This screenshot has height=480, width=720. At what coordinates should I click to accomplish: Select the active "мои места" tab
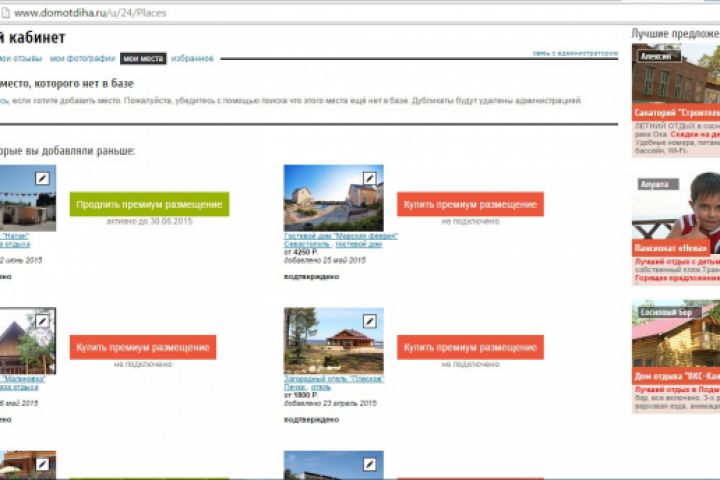pos(143,58)
